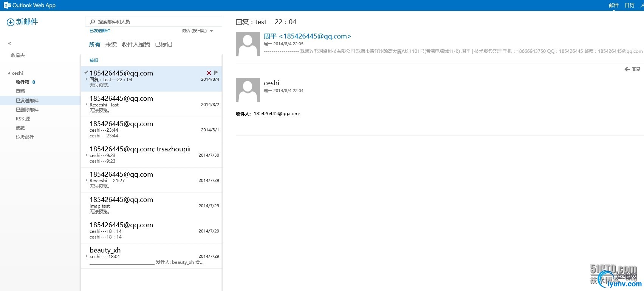Click the magnifier search icon

92,22
